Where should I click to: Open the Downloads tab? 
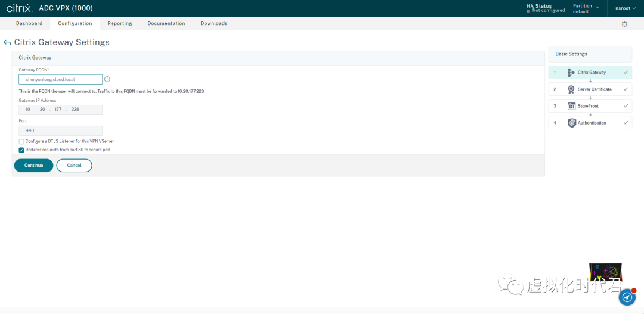[213, 23]
